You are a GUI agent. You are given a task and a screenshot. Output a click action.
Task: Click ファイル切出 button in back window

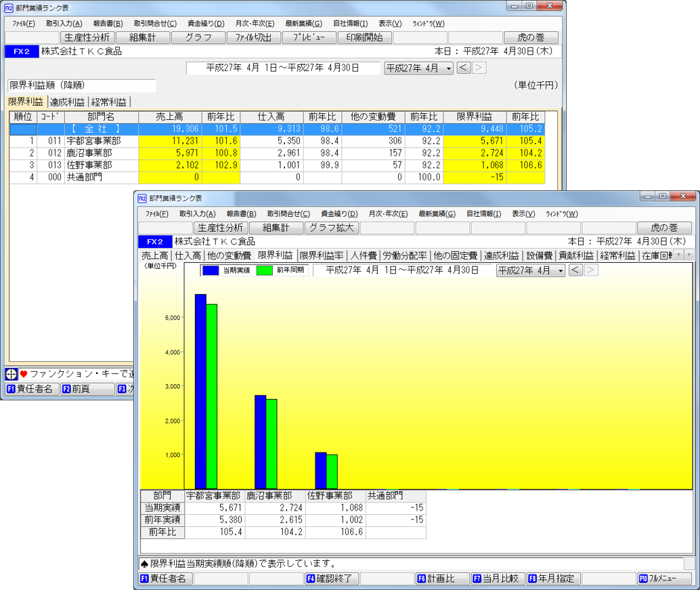coord(254,37)
